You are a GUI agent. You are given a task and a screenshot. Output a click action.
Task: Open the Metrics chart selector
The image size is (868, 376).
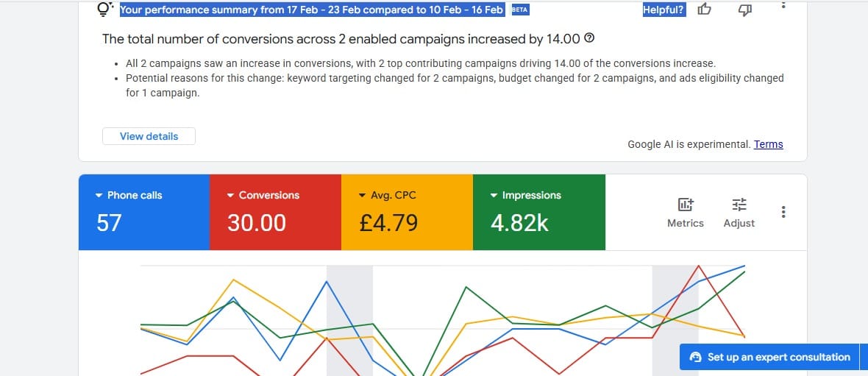pyautogui.click(x=686, y=213)
